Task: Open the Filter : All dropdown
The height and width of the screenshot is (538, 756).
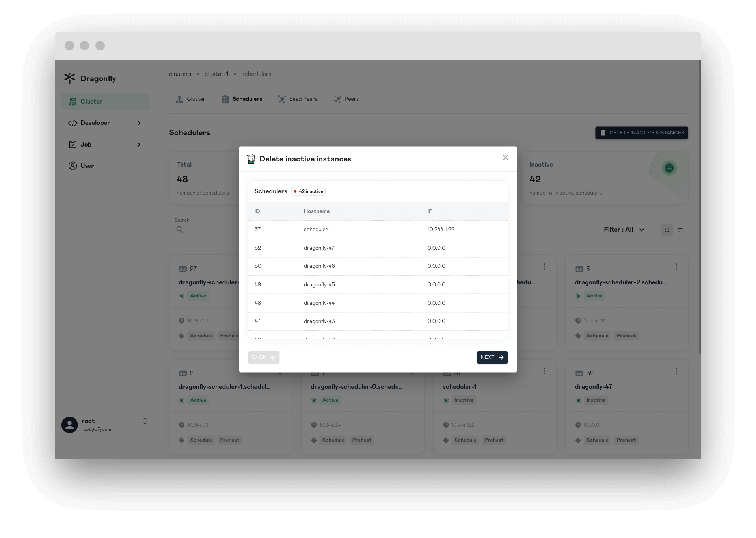Action: pos(624,230)
